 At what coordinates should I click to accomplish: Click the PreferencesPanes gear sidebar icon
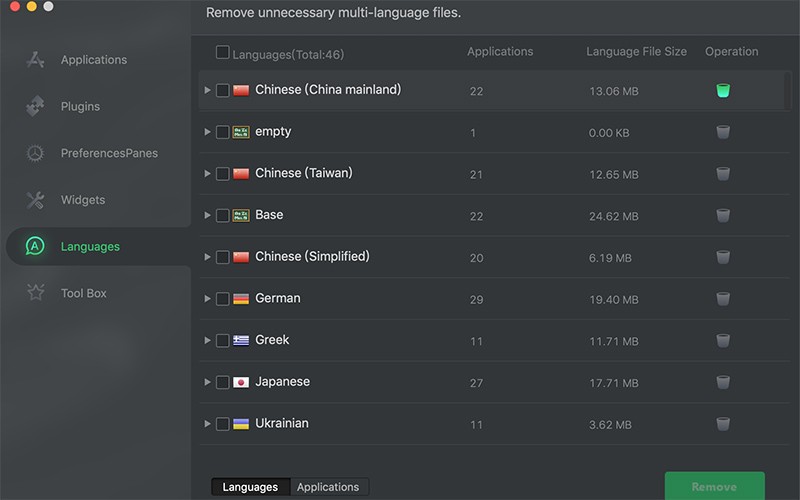click(36, 153)
